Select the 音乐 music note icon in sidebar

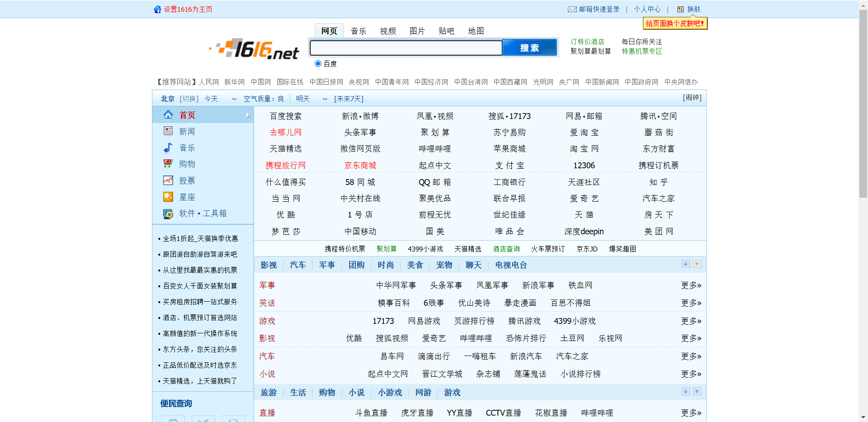(x=168, y=147)
